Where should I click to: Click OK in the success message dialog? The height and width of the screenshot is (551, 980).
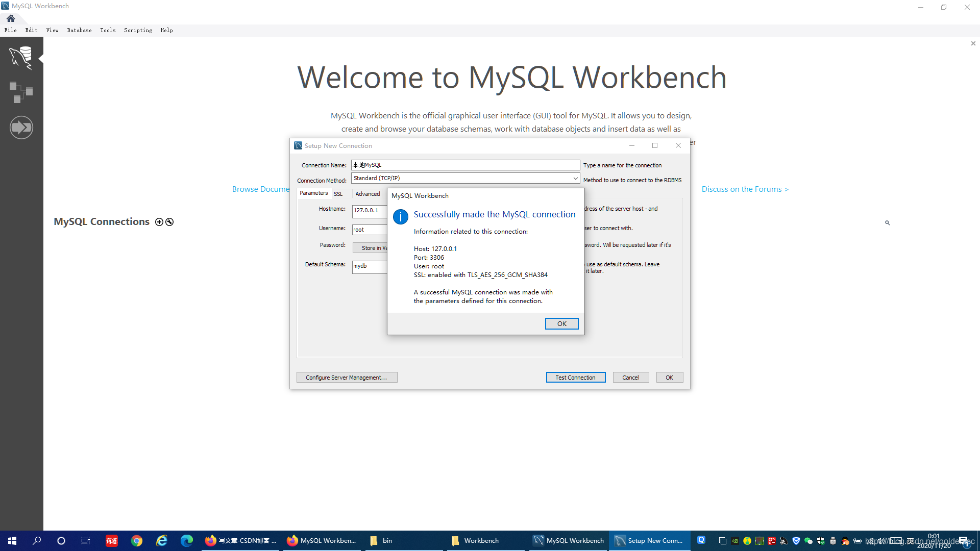click(x=561, y=324)
